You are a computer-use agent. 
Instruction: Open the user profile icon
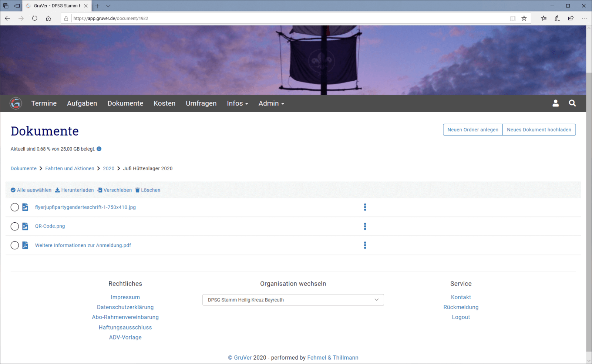[555, 103]
